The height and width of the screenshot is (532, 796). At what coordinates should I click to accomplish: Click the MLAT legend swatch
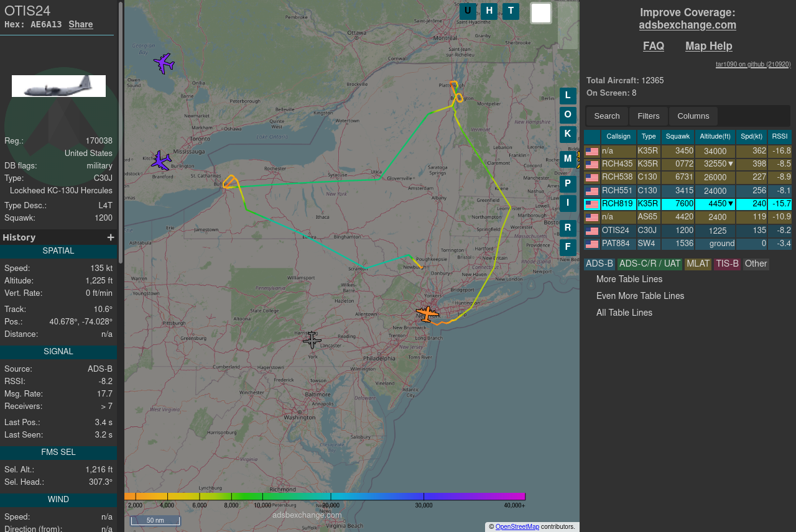pyautogui.click(x=698, y=264)
